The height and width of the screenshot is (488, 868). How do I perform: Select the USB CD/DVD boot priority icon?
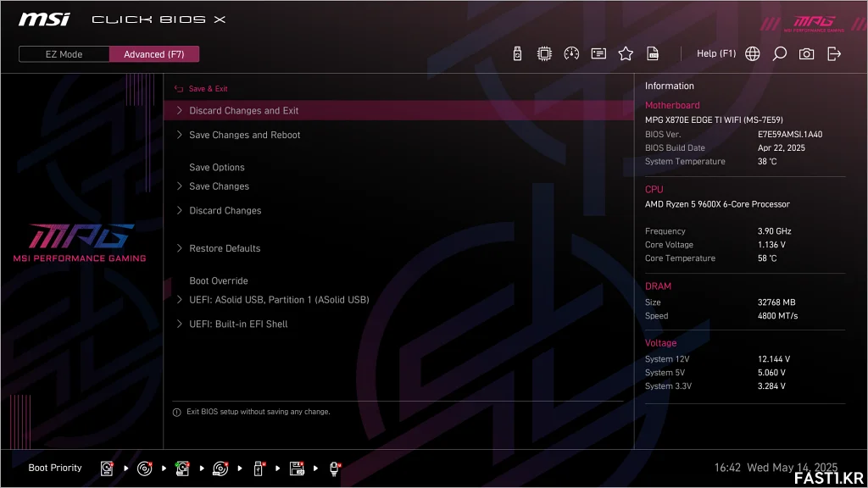tap(220, 469)
